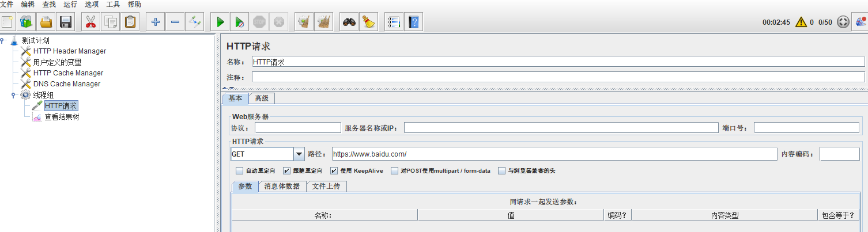Click Start no pauses icon
This screenshot has width=868, height=232.
click(x=239, y=22)
